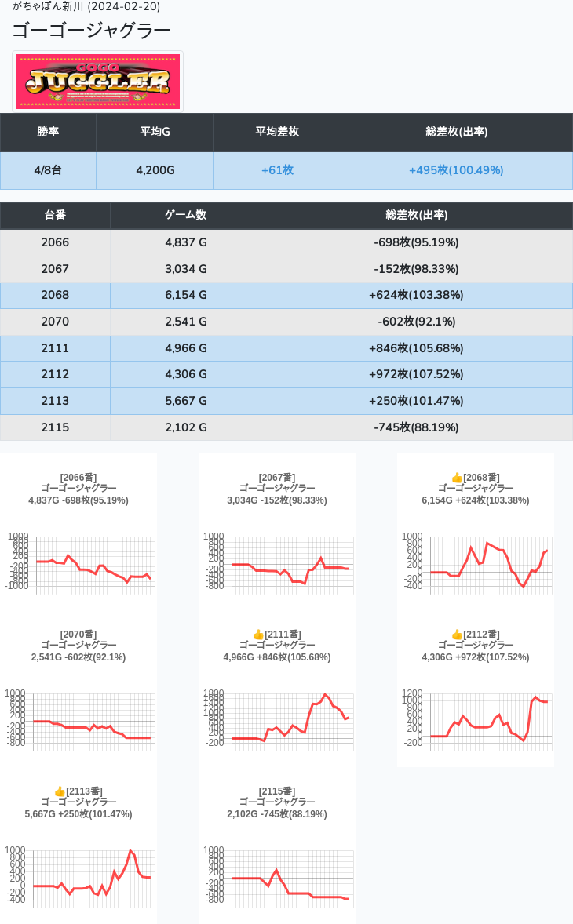Click thumbs-up icon beside 2111番 chart title

[x=258, y=635]
